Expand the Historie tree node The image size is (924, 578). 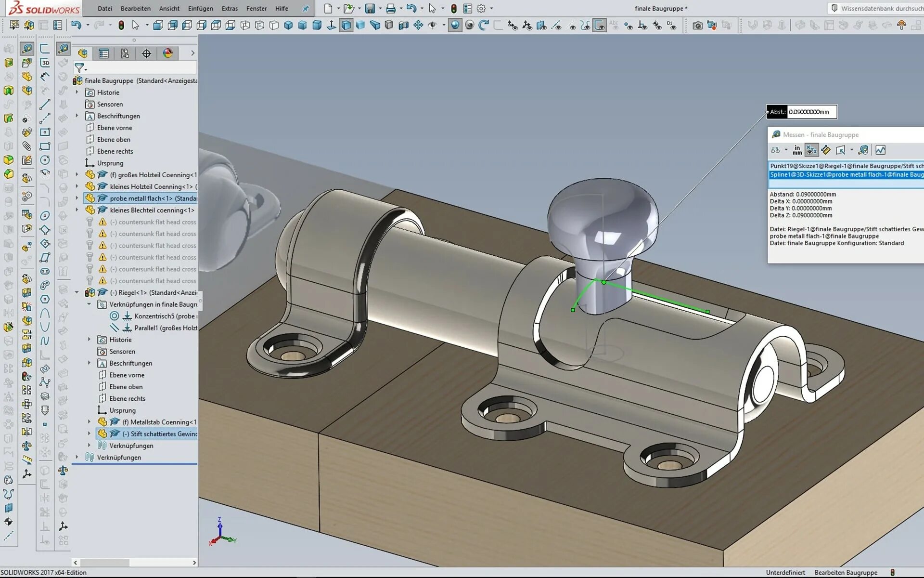(77, 92)
